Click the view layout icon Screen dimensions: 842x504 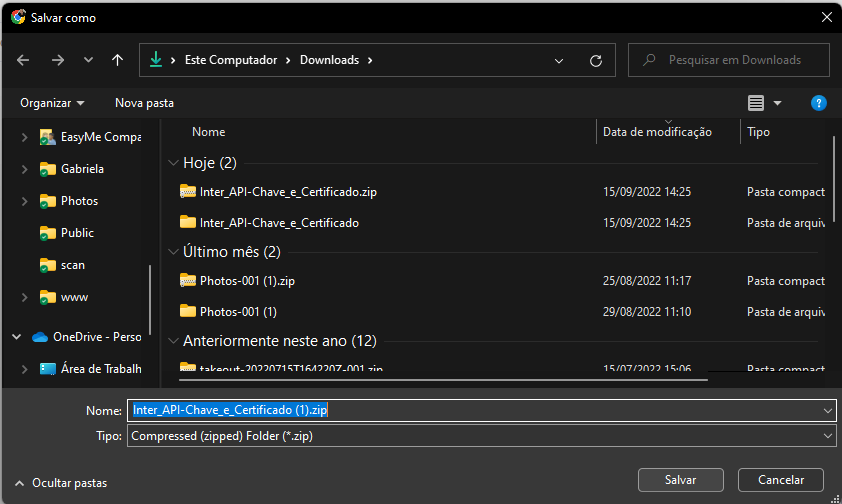756,103
